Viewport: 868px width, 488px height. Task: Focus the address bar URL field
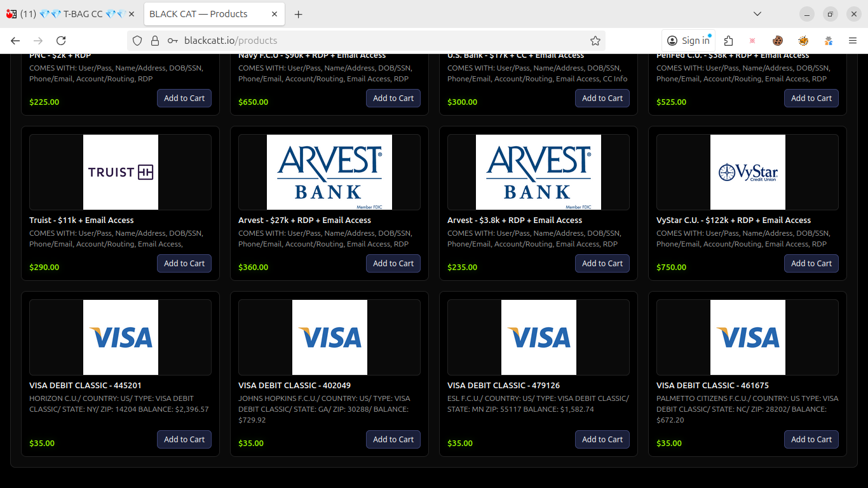pyautogui.click(x=381, y=41)
